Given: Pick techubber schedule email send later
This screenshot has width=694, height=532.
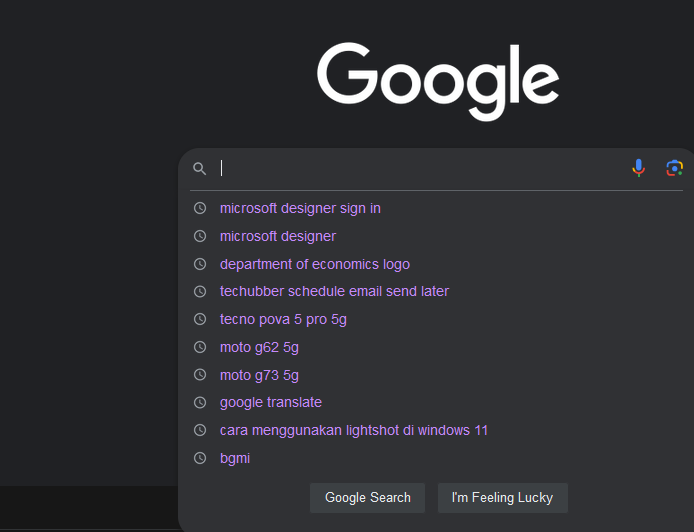Looking at the screenshot, I should point(334,291).
